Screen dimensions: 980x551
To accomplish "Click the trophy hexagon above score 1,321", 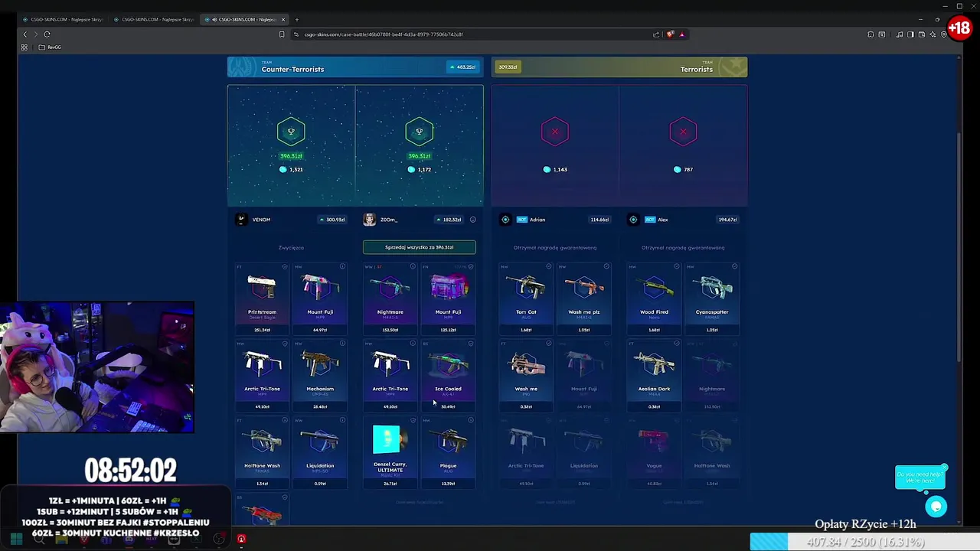I will [291, 132].
